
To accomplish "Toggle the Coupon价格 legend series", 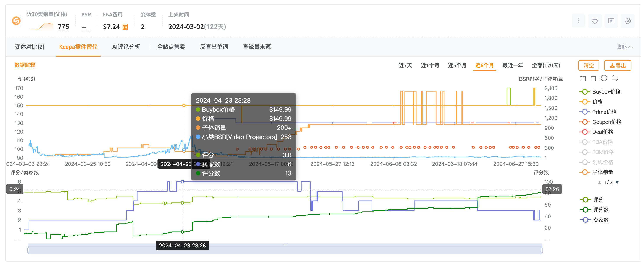I will 600,122.
